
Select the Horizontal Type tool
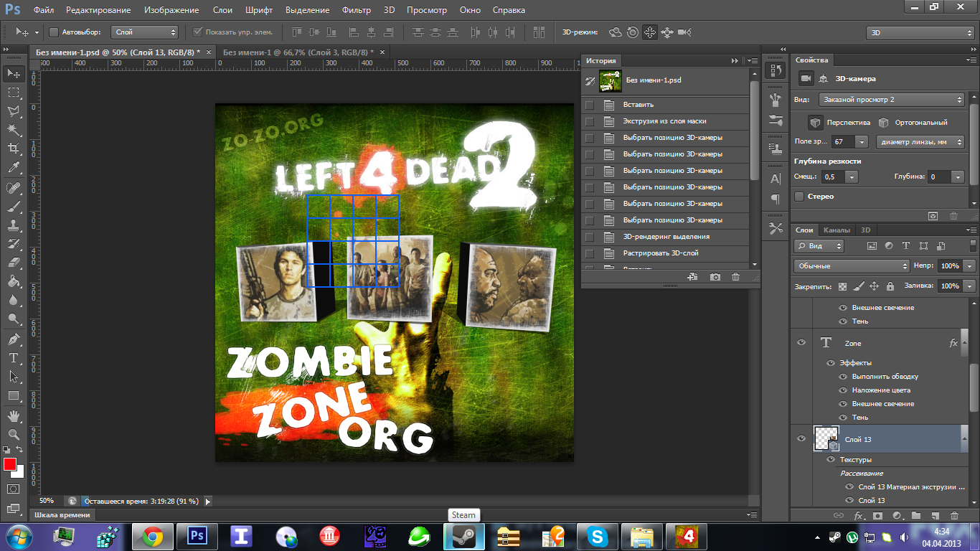[13, 357]
